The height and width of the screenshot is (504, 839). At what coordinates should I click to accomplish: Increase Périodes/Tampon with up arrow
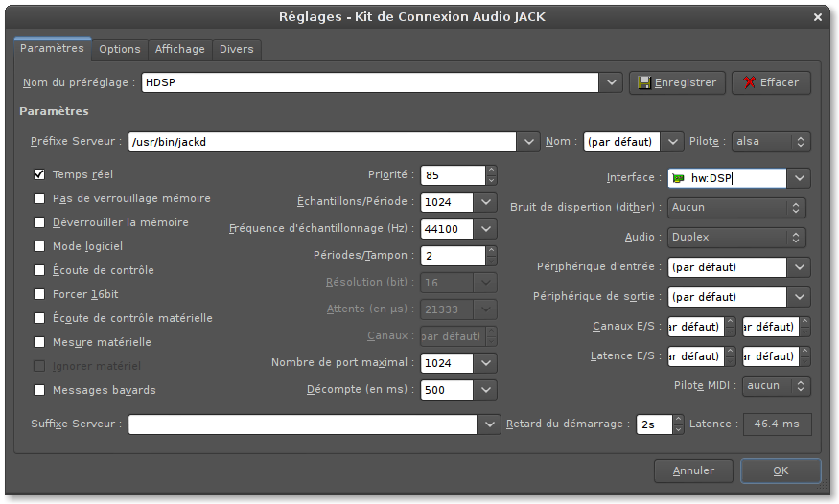(492, 251)
